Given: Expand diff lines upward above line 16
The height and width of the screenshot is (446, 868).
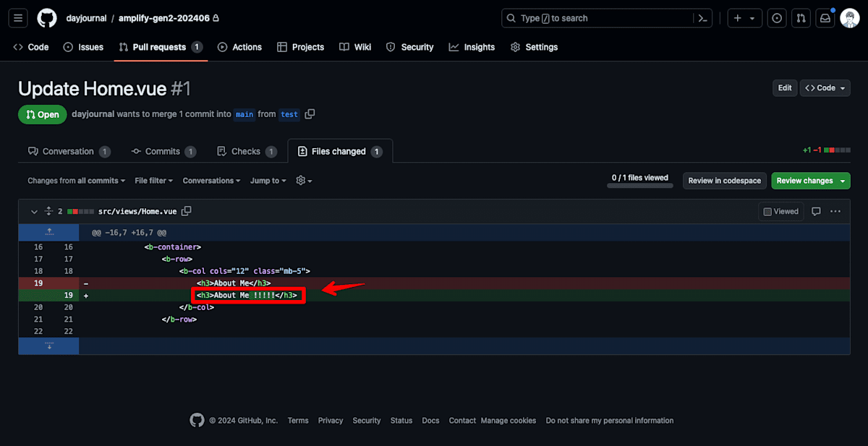Looking at the screenshot, I should click(49, 232).
